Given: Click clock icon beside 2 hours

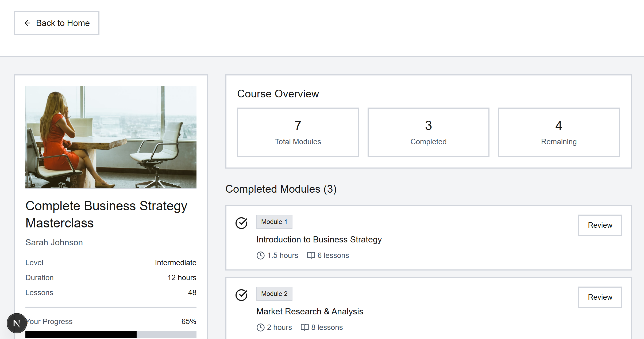Looking at the screenshot, I should tap(260, 327).
